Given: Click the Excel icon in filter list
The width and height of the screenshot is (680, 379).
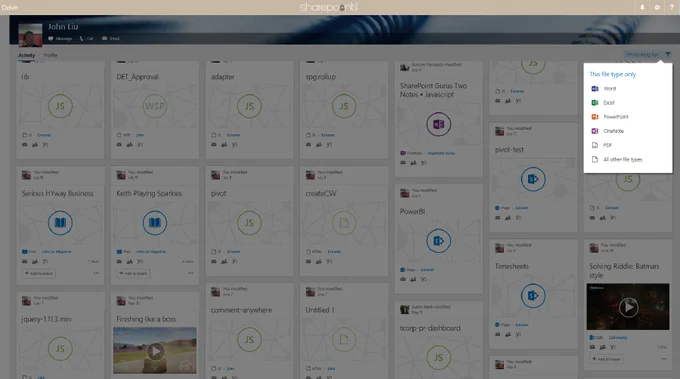Looking at the screenshot, I should click(595, 103).
